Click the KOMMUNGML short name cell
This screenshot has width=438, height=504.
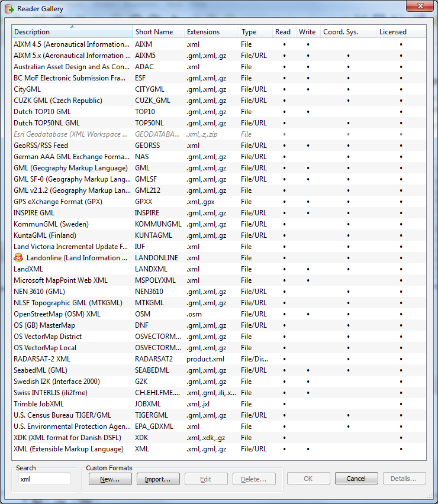(x=158, y=224)
